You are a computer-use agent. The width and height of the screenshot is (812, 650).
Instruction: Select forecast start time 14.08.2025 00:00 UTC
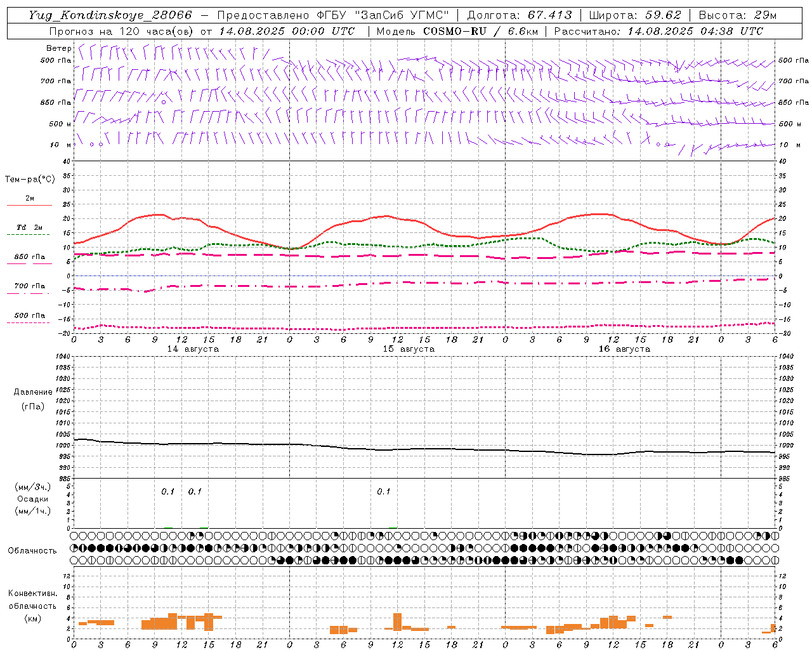287,31
